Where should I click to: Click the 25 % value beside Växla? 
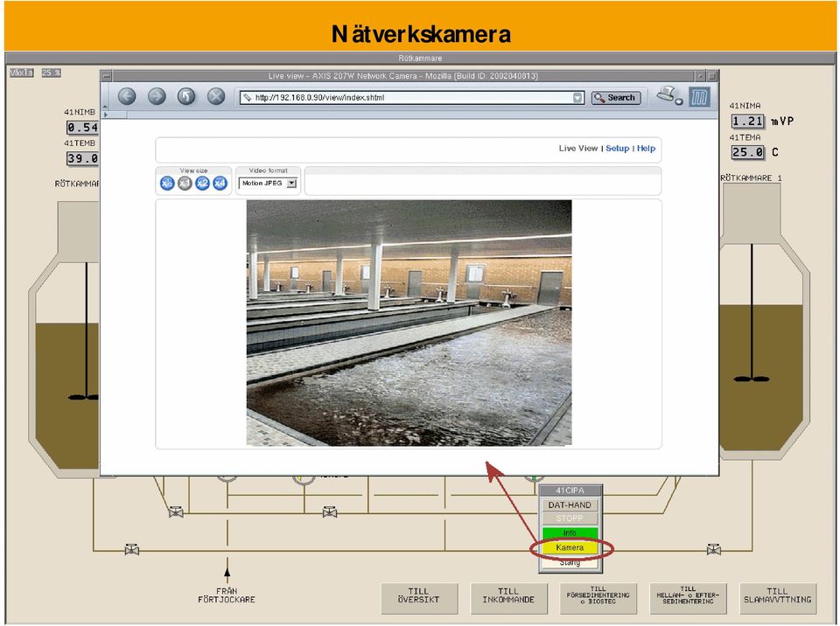[x=52, y=73]
